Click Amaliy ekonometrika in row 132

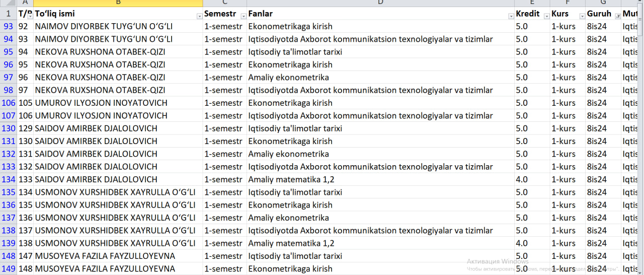pos(381,154)
